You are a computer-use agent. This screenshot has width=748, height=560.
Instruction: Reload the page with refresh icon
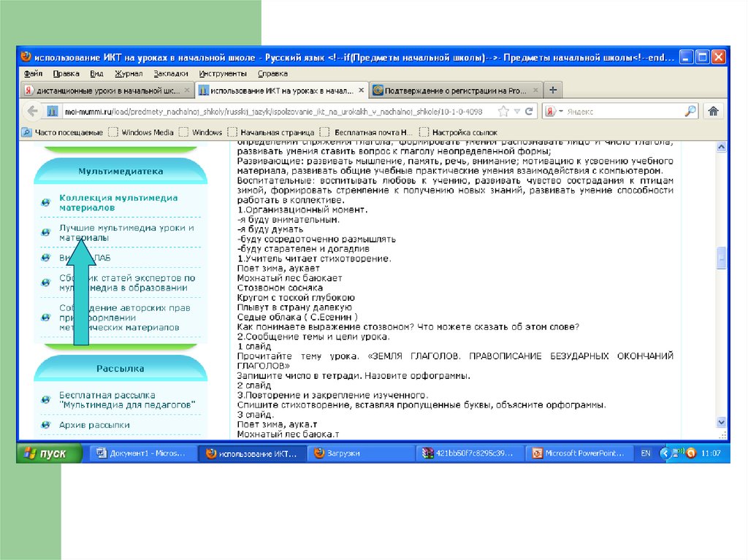[x=530, y=112]
